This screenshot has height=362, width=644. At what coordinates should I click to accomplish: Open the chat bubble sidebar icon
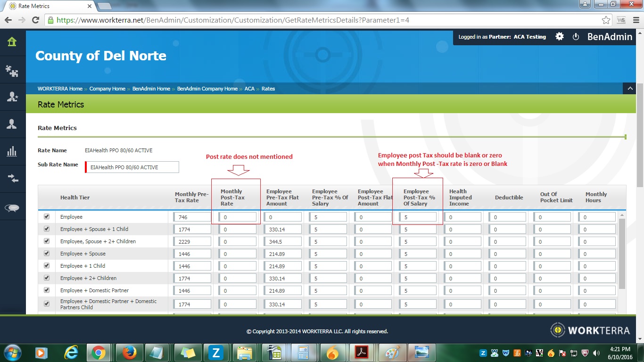pyautogui.click(x=12, y=208)
